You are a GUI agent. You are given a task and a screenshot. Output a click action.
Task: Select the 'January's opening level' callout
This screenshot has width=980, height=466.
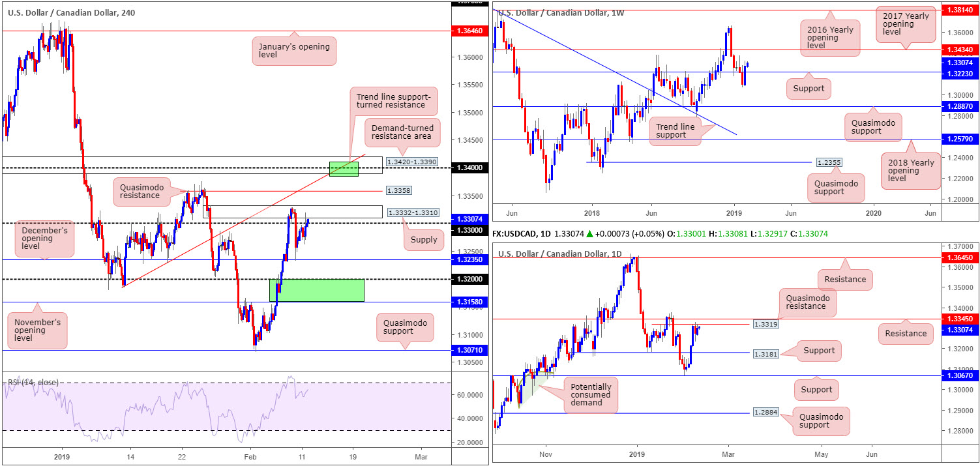pyautogui.click(x=294, y=50)
